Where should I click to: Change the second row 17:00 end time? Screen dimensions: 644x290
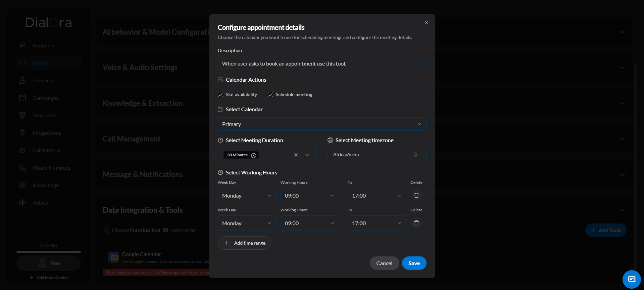tap(377, 223)
